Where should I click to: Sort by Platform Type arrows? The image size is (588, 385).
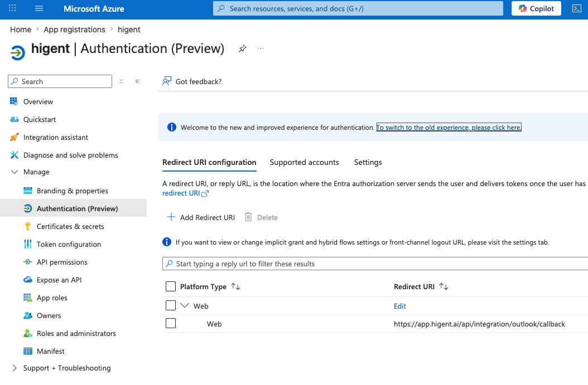pyautogui.click(x=235, y=286)
